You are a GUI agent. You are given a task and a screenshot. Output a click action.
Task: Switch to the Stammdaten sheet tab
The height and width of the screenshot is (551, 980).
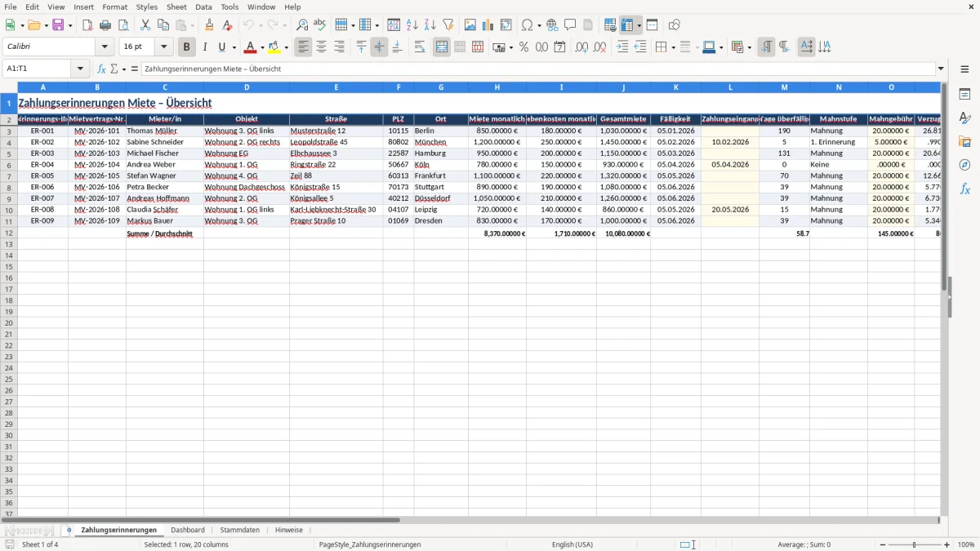tap(240, 530)
